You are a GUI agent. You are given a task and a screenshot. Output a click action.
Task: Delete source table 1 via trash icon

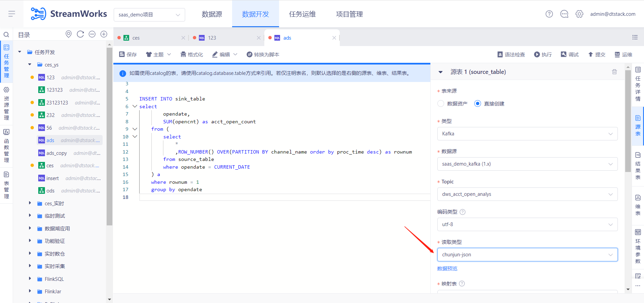(614, 72)
